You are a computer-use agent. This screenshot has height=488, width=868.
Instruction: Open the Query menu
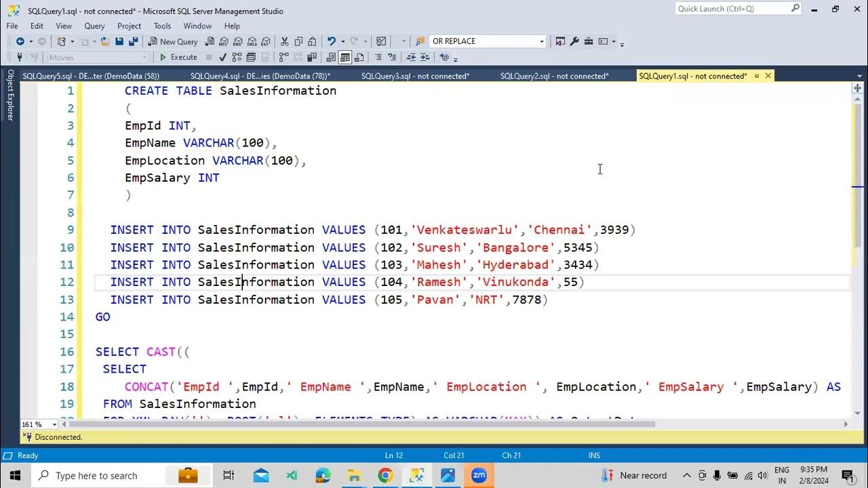[x=94, y=26]
